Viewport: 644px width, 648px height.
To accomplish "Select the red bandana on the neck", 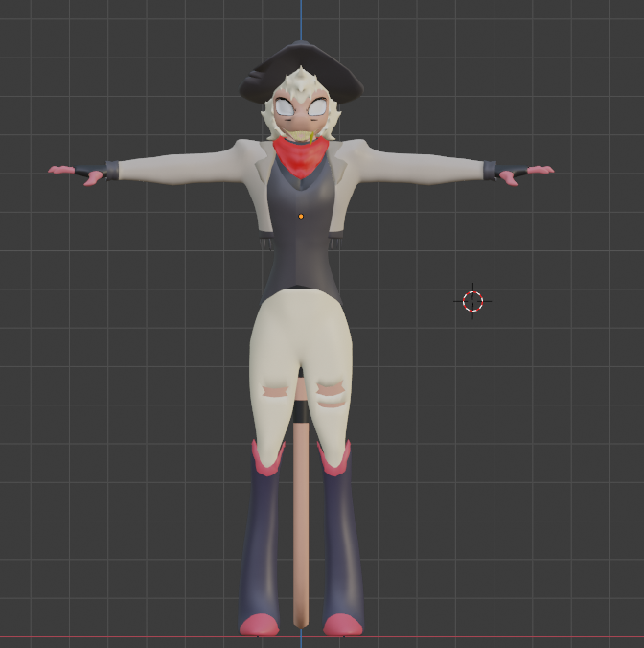I will click(301, 158).
